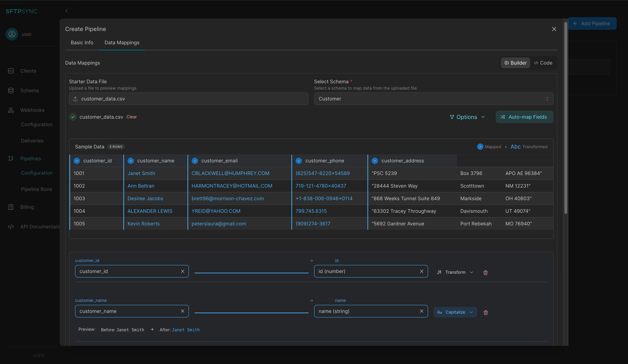Image resolution: width=628 pixels, height=364 pixels.
Task: Click the user avatar icon
Action: click(x=12, y=34)
